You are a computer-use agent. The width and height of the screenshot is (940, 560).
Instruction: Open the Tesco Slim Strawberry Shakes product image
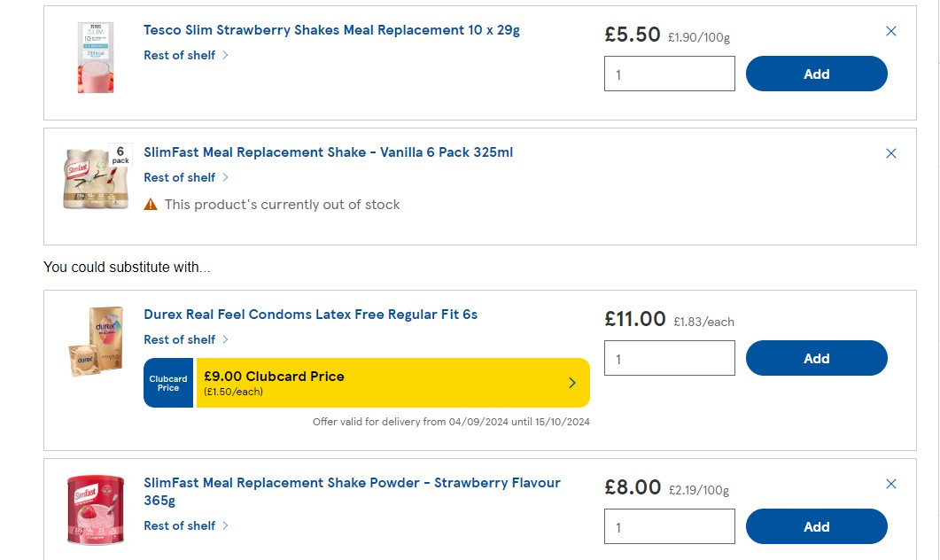click(96, 58)
